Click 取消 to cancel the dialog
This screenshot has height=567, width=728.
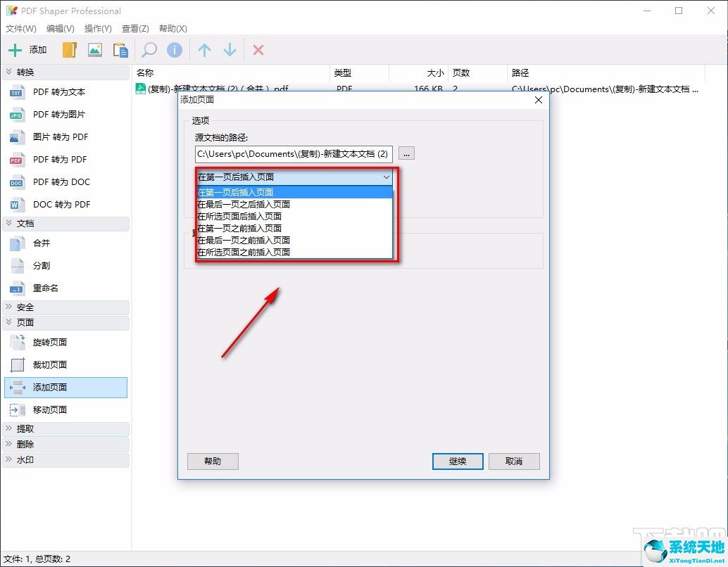[x=514, y=461]
